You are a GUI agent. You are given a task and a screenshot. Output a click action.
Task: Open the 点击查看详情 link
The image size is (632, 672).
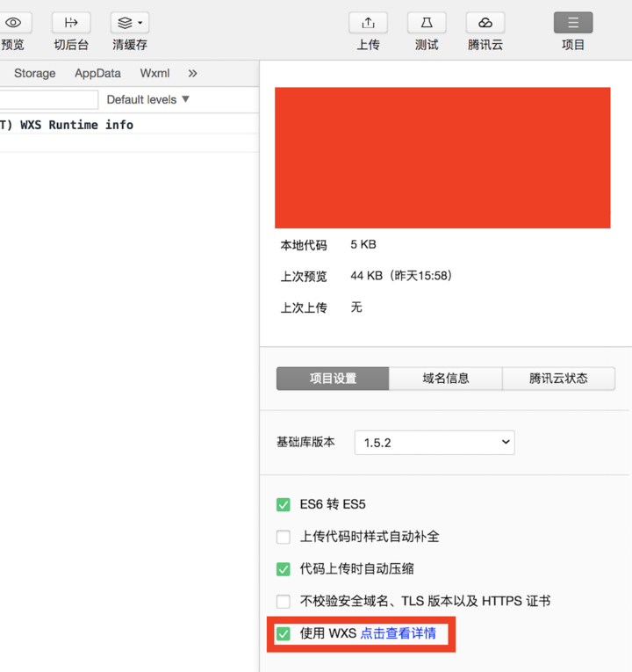[x=399, y=633]
